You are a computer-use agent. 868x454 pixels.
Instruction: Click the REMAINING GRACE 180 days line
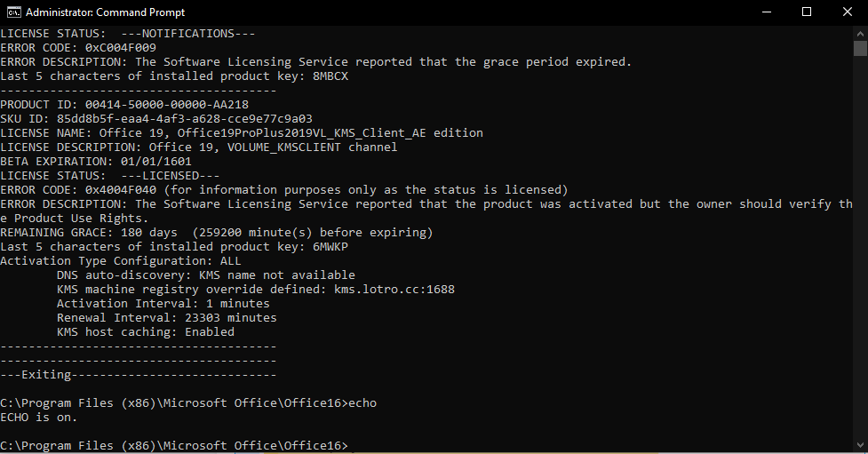[x=217, y=233]
